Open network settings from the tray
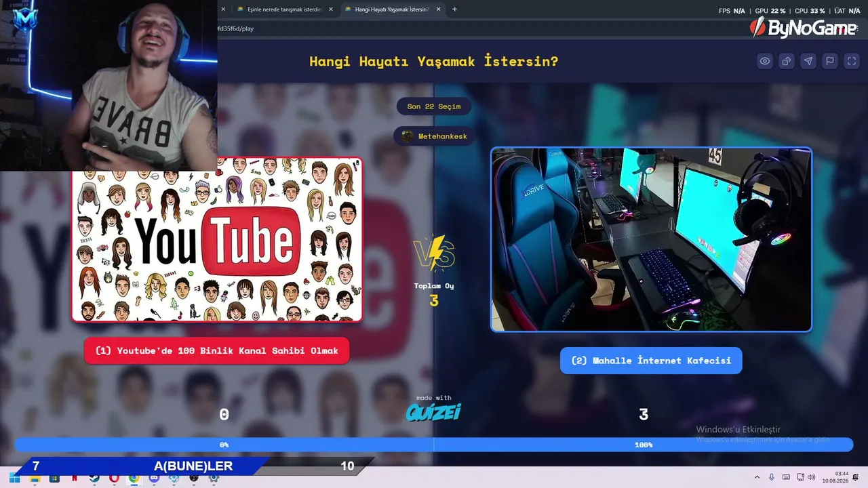Screen dimensions: 868x488 [800, 477]
